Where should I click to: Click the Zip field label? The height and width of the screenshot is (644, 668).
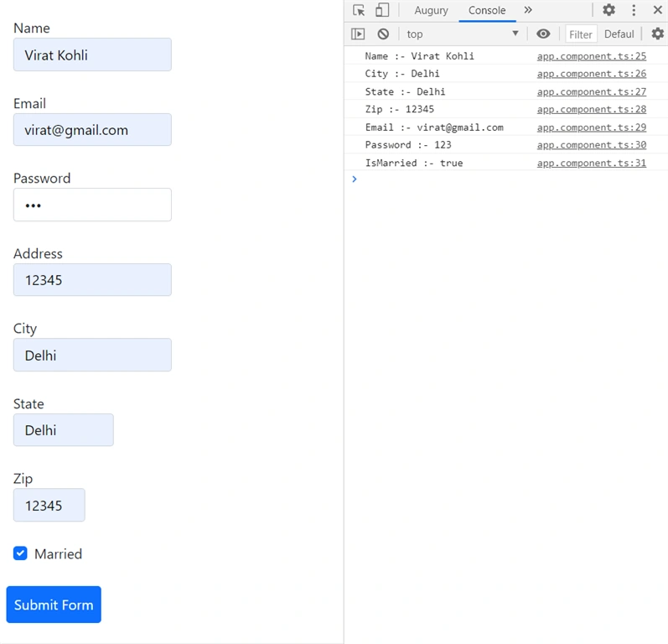(x=23, y=479)
